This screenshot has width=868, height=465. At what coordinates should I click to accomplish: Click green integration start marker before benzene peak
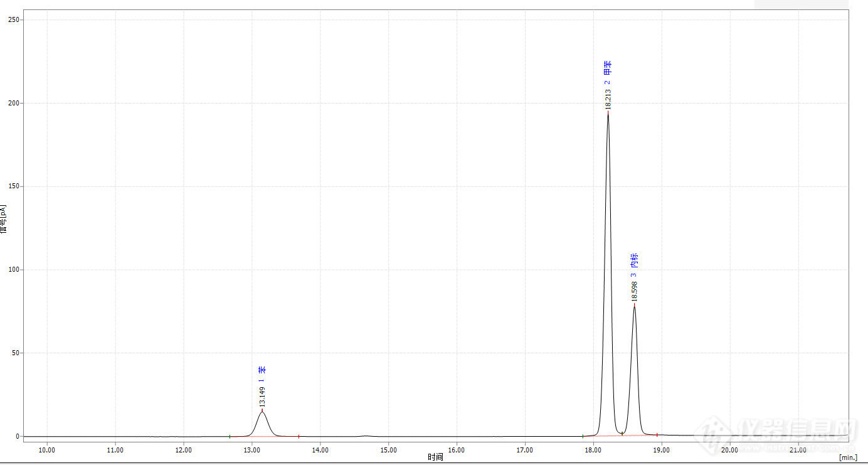pyautogui.click(x=230, y=436)
